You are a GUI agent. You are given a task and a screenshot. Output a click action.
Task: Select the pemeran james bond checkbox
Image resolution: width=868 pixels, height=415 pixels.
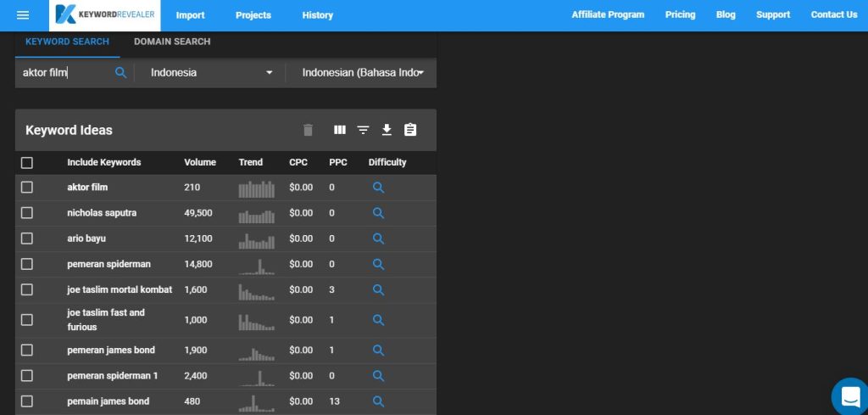pyautogui.click(x=27, y=350)
